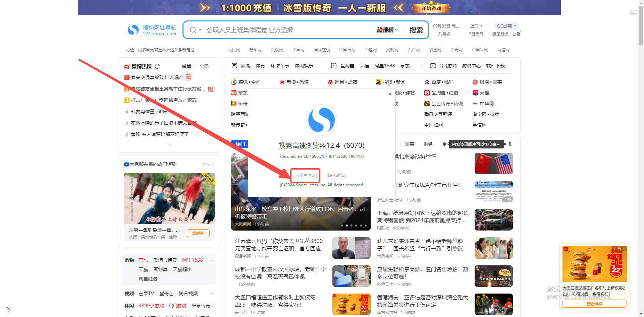
Task: Open the China.com (中华网) icon link
Action: (475, 104)
